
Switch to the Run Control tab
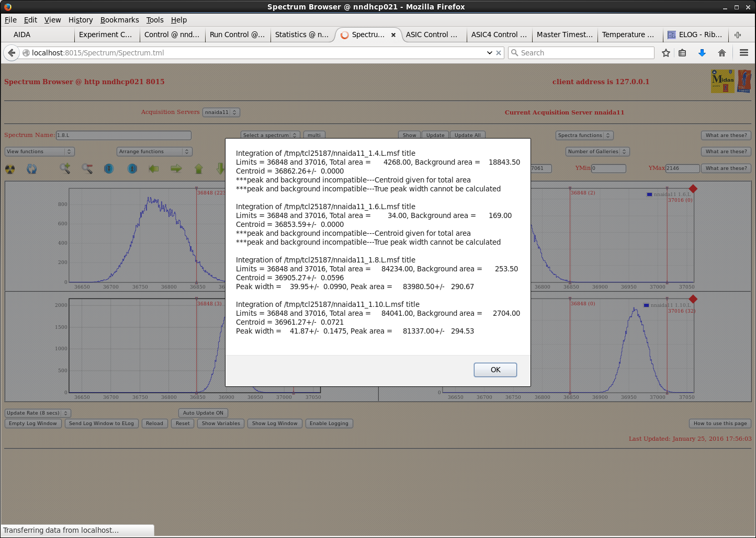coord(237,35)
